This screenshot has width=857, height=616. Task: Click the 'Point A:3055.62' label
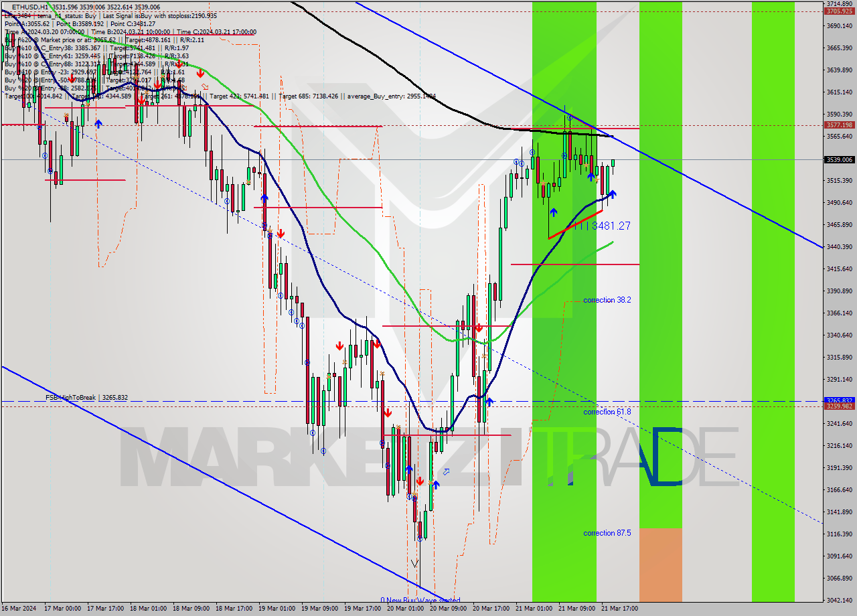[27, 23]
